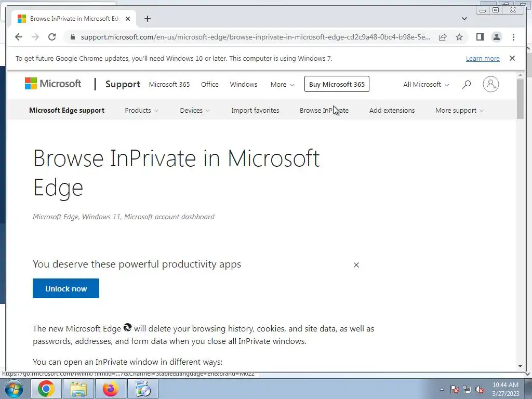Open Browse InPrivate menu item

coord(324,110)
